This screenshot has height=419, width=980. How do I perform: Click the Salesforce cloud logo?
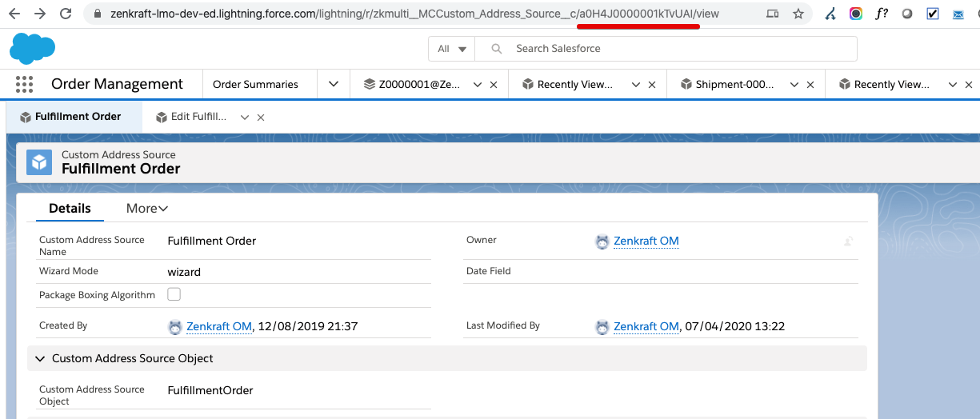(x=32, y=49)
